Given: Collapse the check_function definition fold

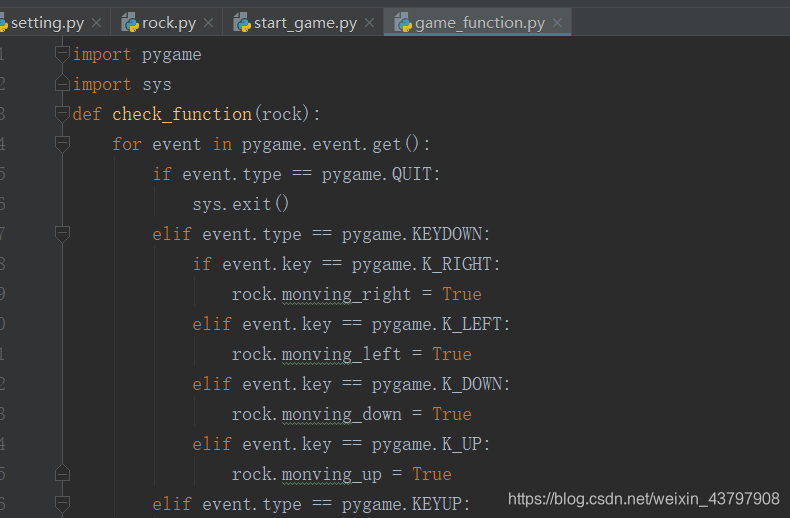Looking at the screenshot, I should click(x=62, y=113).
